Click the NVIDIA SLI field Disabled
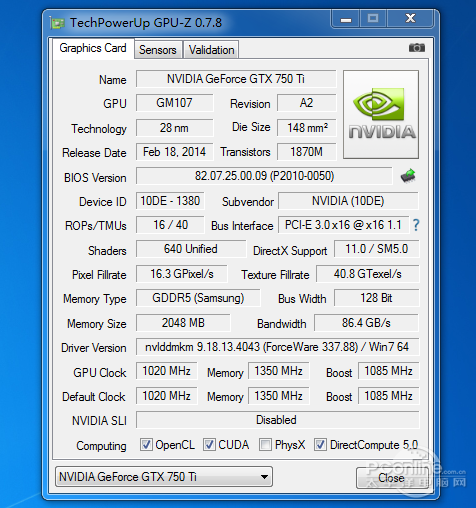The image size is (476, 508). [277, 420]
